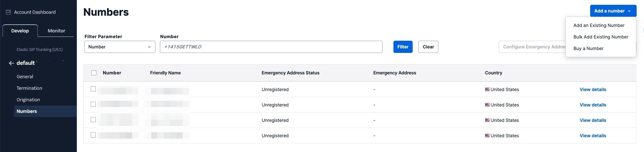This screenshot has width=644, height=152.
Task: Select the Develop tab
Action: [20, 31]
